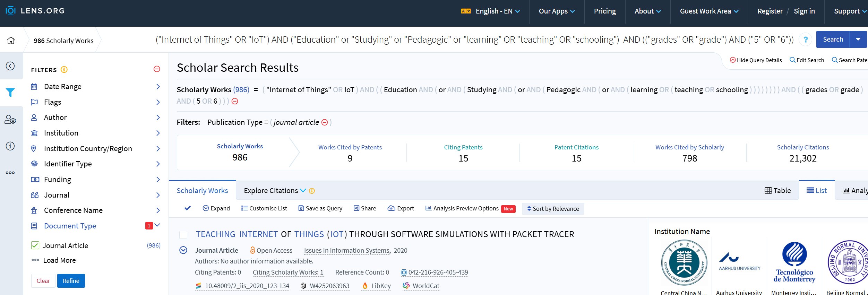Click the red clear-filters minus icon
Viewport: 868px width, 295px height.
(157, 69)
